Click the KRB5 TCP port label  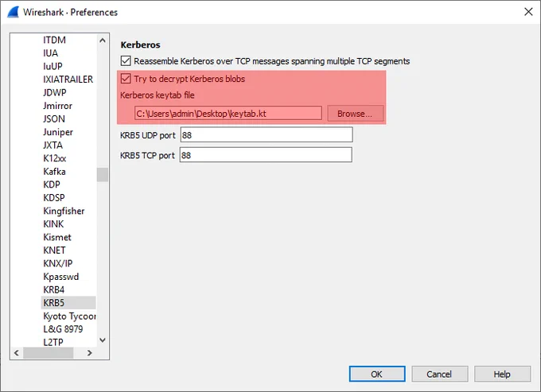click(147, 156)
